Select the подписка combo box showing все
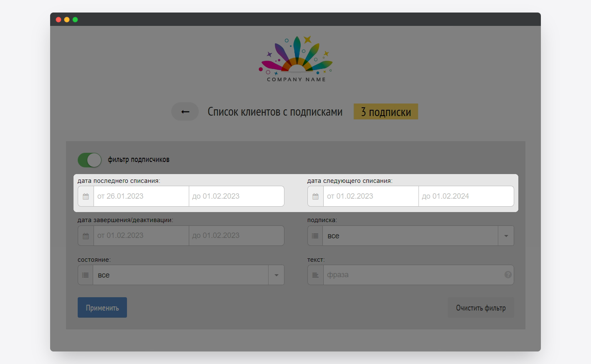This screenshot has height=364, width=591. [x=410, y=236]
